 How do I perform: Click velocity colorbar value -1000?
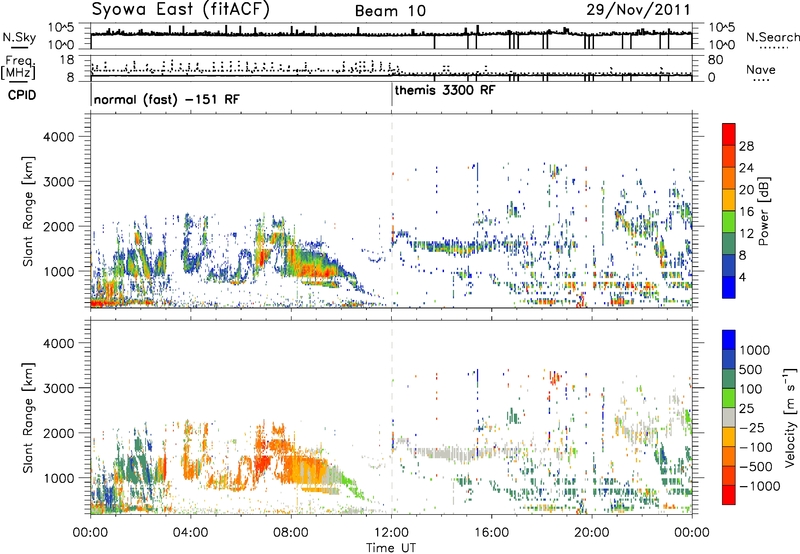coord(759,486)
